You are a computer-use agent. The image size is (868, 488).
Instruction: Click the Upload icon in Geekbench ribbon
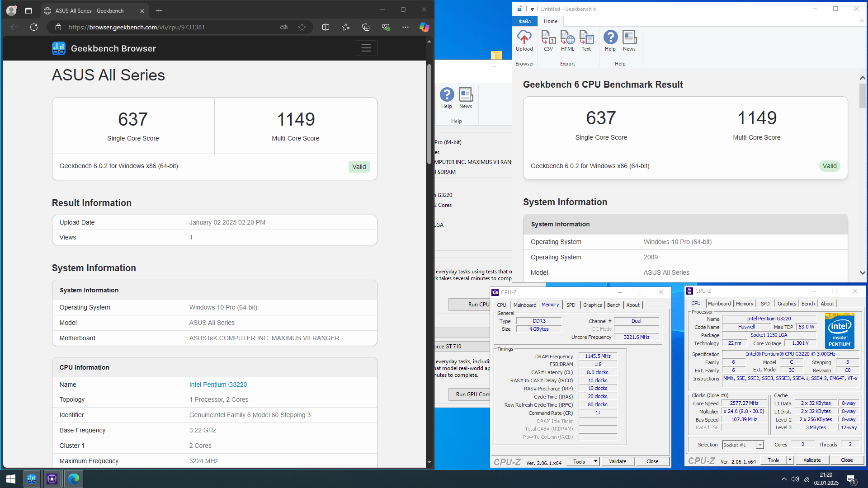click(524, 41)
